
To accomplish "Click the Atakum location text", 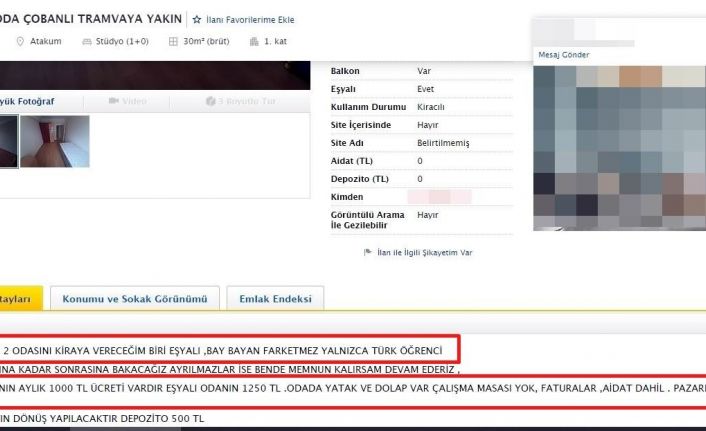I will coord(45,41).
